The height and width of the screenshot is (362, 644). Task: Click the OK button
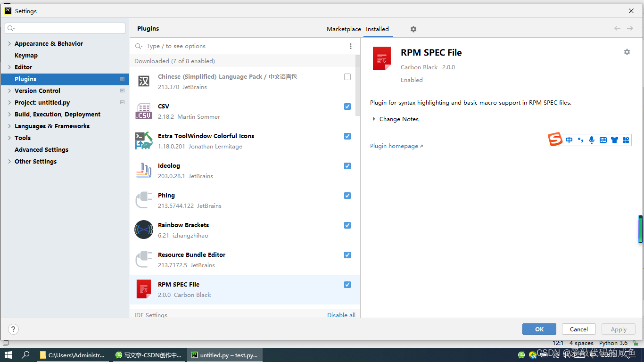point(539,329)
